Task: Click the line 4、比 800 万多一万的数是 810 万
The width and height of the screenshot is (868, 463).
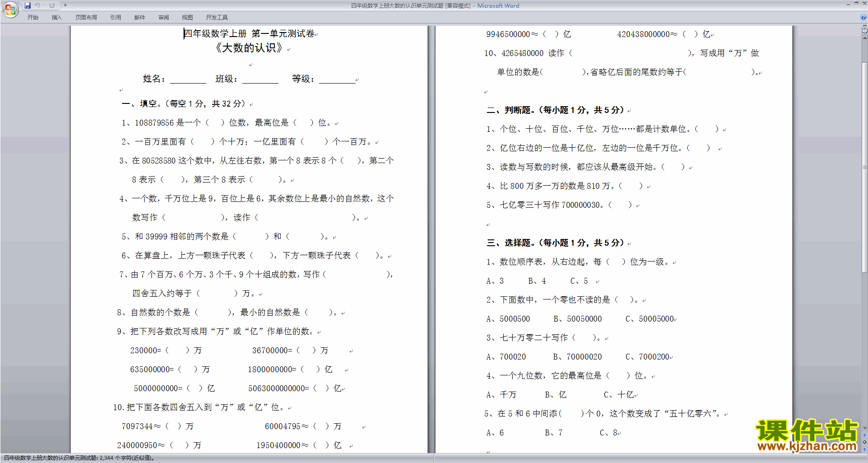Action: [564, 186]
